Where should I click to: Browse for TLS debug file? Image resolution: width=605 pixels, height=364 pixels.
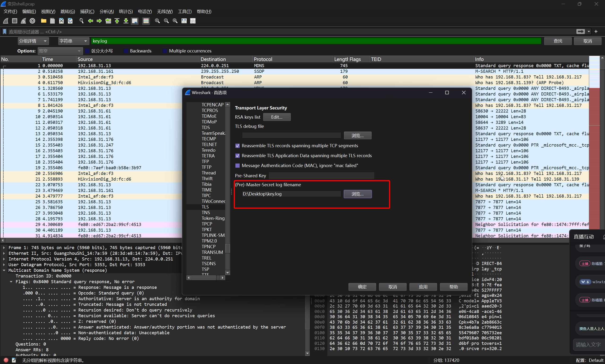(x=358, y=135)
